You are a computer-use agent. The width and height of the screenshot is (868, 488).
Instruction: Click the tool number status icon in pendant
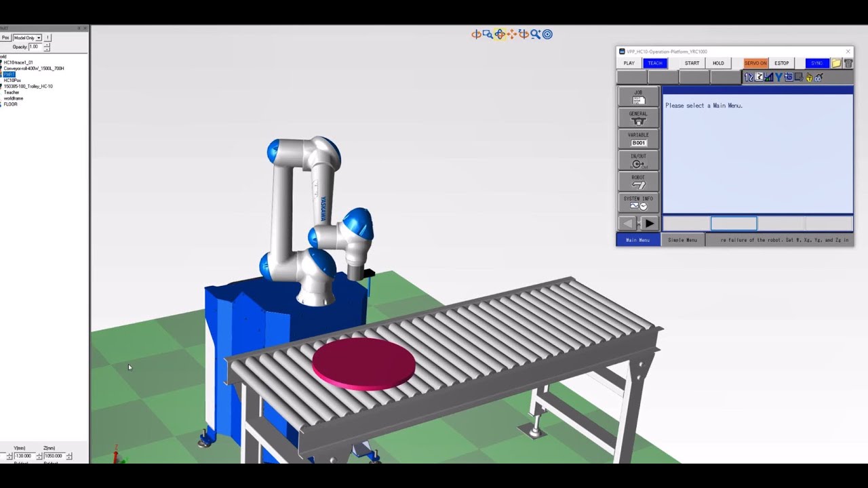[789, 77]
